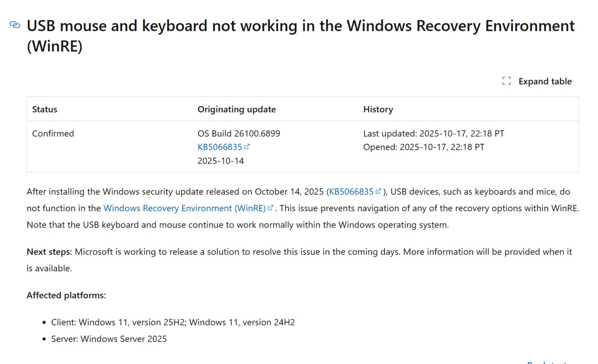Click the Opened timestamp line

[423, 147]
